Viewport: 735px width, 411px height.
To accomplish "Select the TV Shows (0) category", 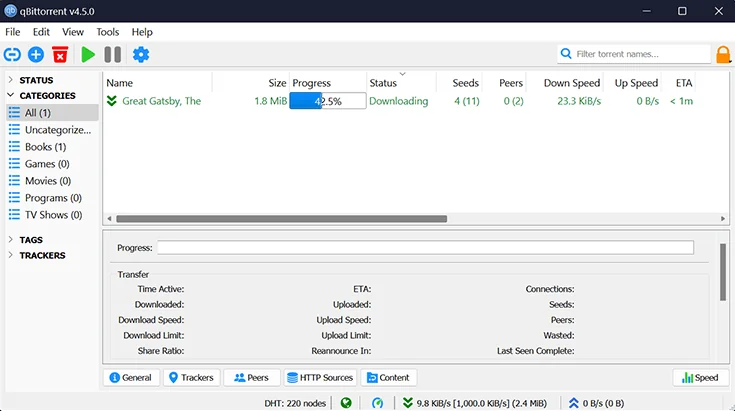I will (x=52, y=215).
